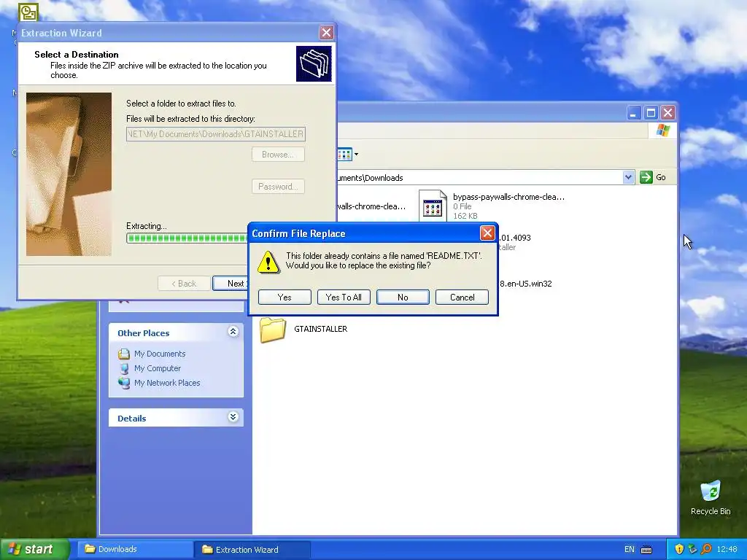Screen dimensions: 747x560
Task: Expand the Details panel
Action: [233, 417]
